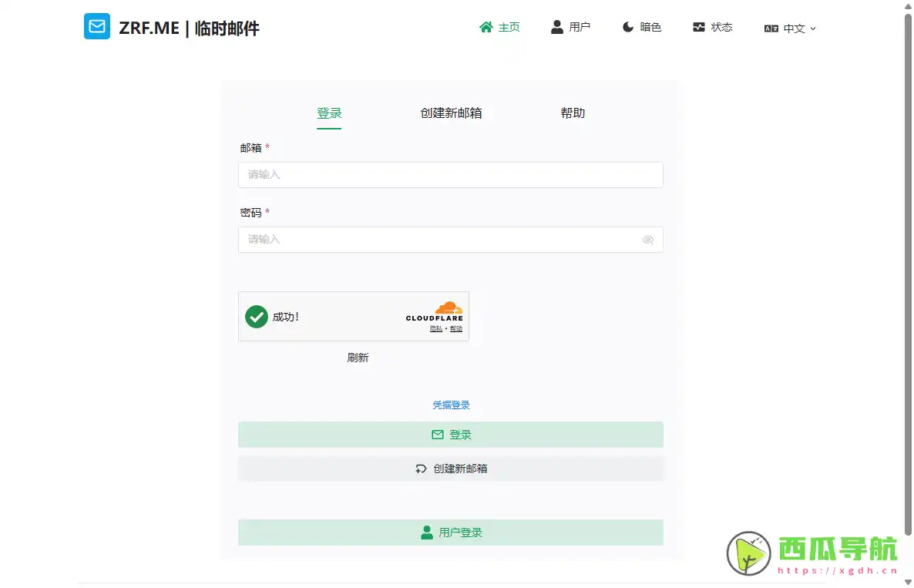The width and height of the screenshot is (914, 588).
Task: Click the ZRF.ME | 临时邮件 site title
Action: [x=189, y=28]
